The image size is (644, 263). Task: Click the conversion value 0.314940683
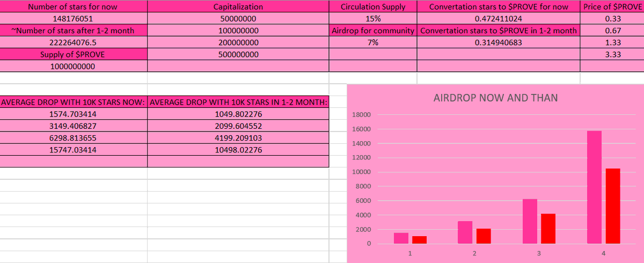[499, 42]
